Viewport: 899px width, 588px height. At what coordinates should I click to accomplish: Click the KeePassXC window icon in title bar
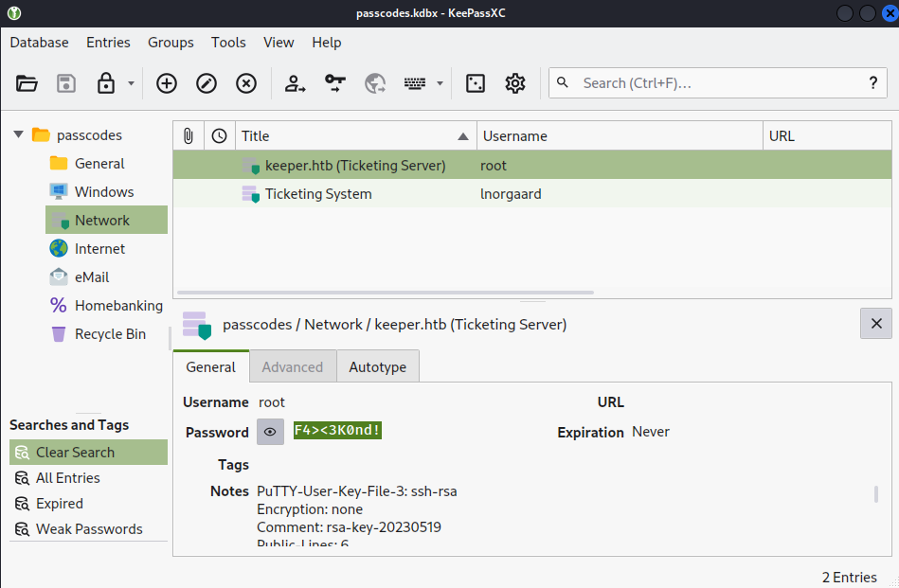(14, 13)
